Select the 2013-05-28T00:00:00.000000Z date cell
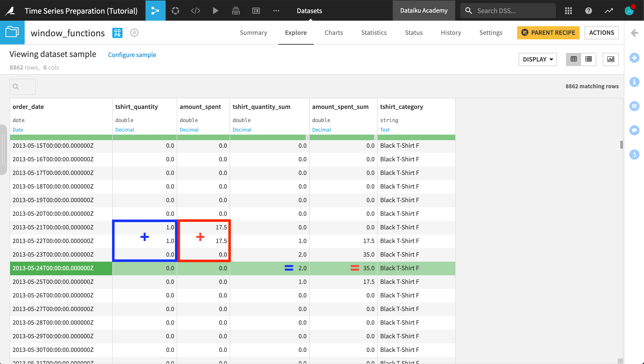Image resolution: width=644 pixels, height=364 pixels. pyautogui.click(x=61, y=323)
